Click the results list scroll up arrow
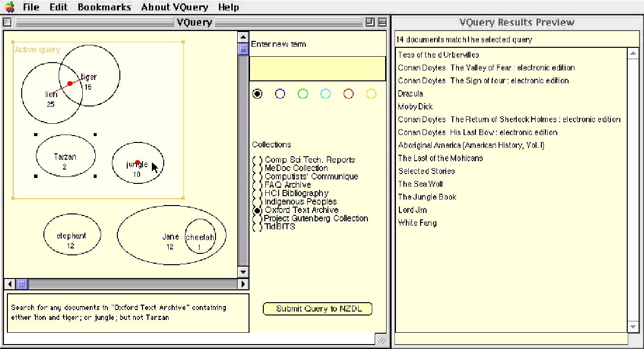The height and width of the screenshot is (349, 644). [633, 53]
